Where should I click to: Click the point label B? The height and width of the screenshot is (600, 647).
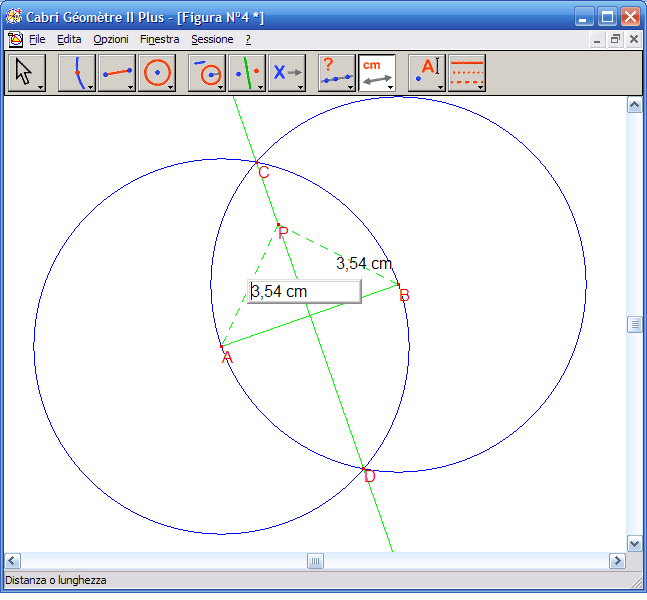[x=404, y=295]
